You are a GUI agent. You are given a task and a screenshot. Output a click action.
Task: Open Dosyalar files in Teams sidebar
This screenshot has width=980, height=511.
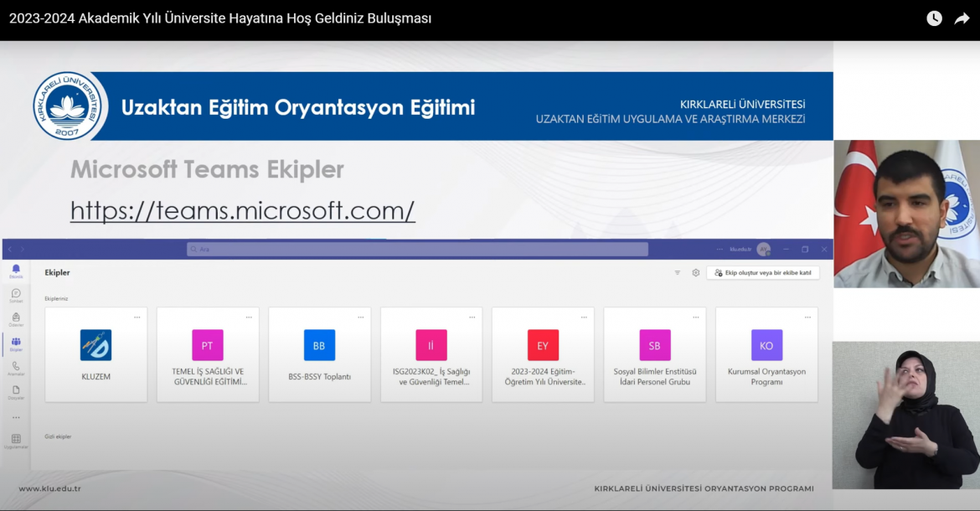(x=16, y=392)
